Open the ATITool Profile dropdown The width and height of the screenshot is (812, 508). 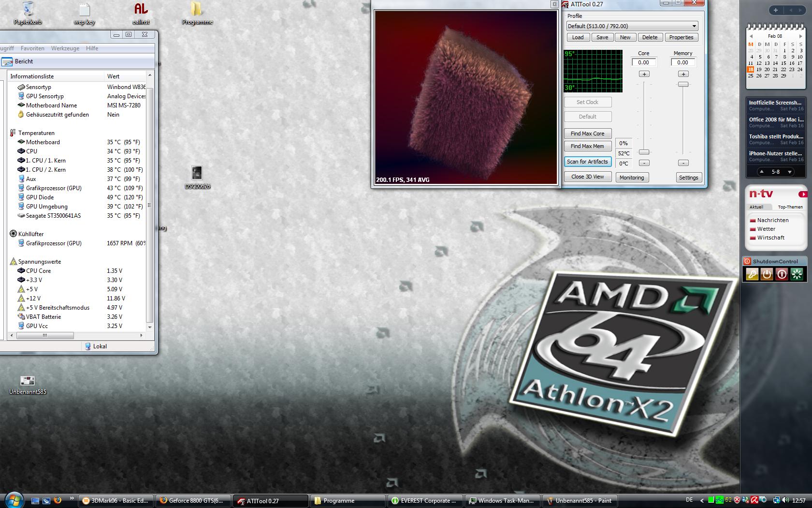[632, 26]
